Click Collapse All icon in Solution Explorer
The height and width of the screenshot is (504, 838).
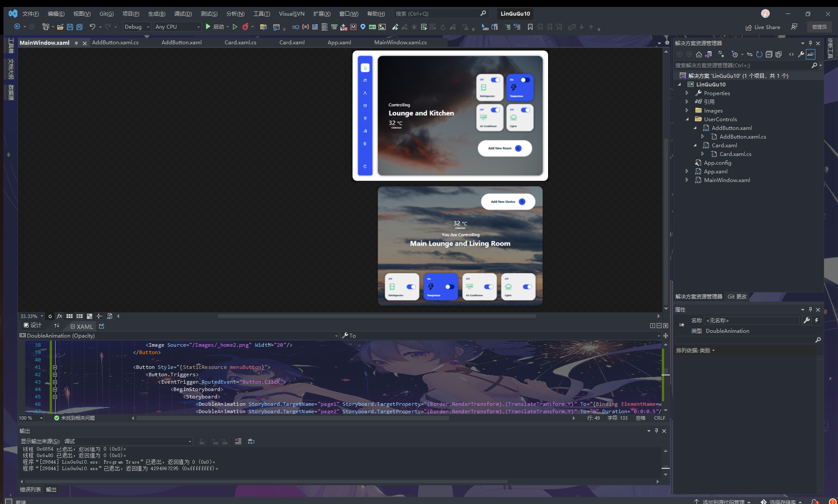[769, 54]
